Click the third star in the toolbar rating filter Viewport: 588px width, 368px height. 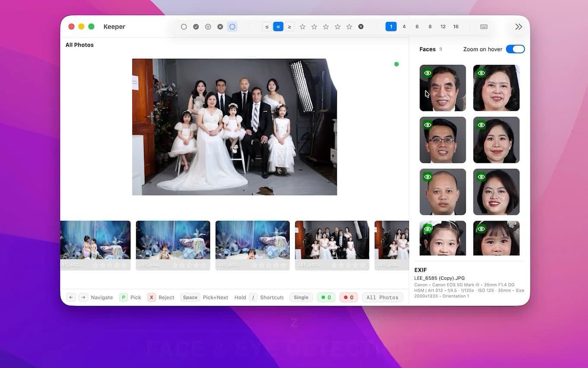pyautogui.click(x=326, y=27)
